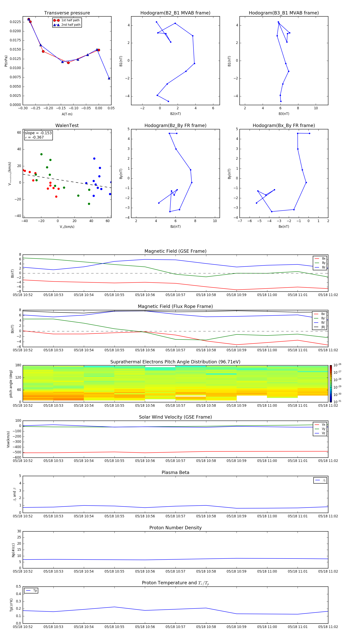The height and width of the screenshot is (644, 351).
Task: Click the 'B3(nT)' axis label
Action: [x=284, y=114]
